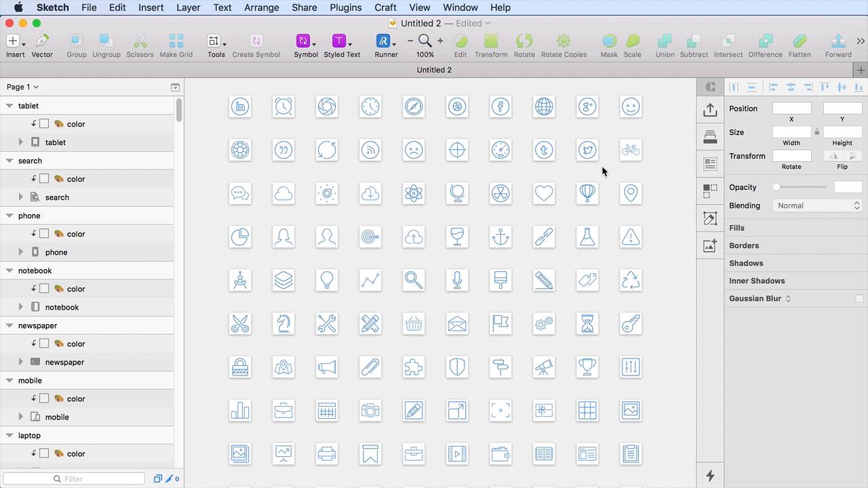
Task: Open the Craft menu
Action: [385, 7]
